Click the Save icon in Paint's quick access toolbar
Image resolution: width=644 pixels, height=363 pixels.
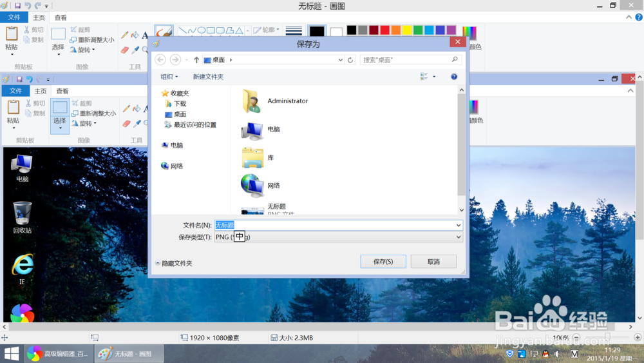pyautogui.click(x=17, y=6)
